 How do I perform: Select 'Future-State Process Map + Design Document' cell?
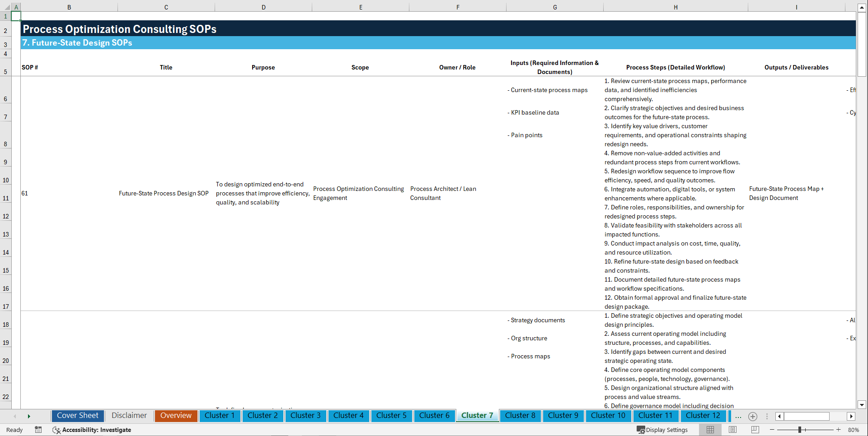click(x=797, y=194)
